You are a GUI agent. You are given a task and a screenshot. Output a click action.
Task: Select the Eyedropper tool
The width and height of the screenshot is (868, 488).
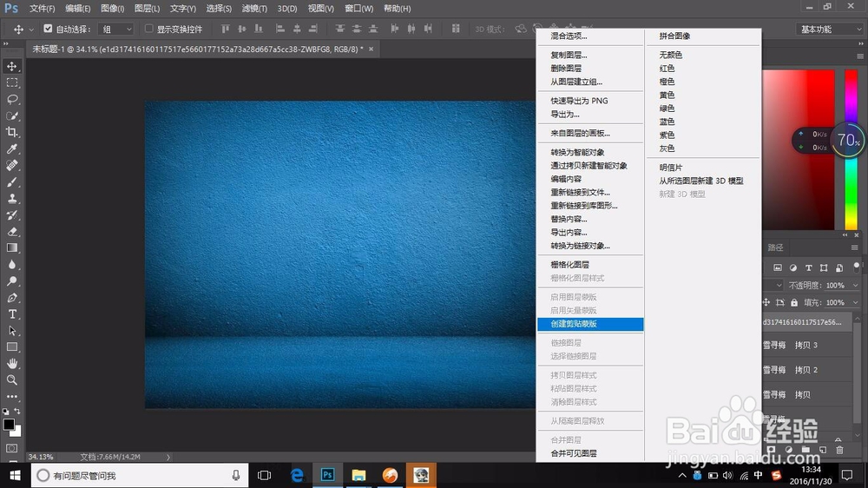point(11,149)
